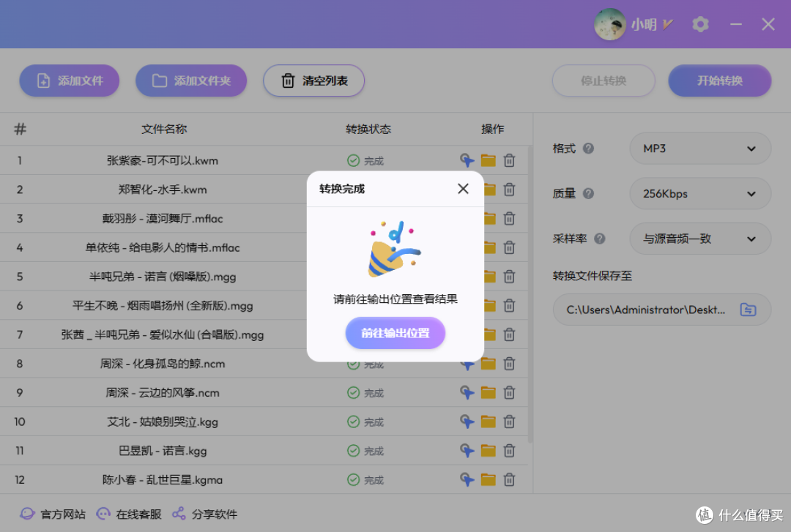
Task: Open 在线客服 link
Action: coord(129,514)
